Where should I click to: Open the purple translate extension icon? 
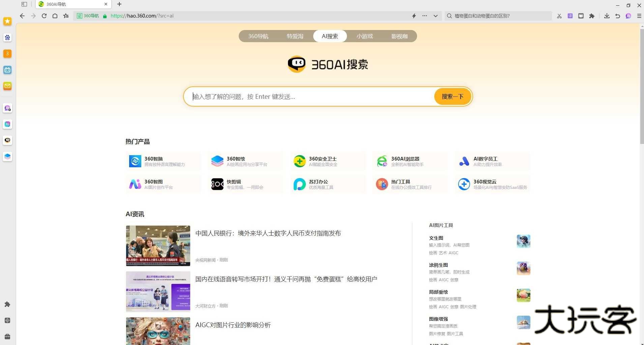tap(570, 16)
